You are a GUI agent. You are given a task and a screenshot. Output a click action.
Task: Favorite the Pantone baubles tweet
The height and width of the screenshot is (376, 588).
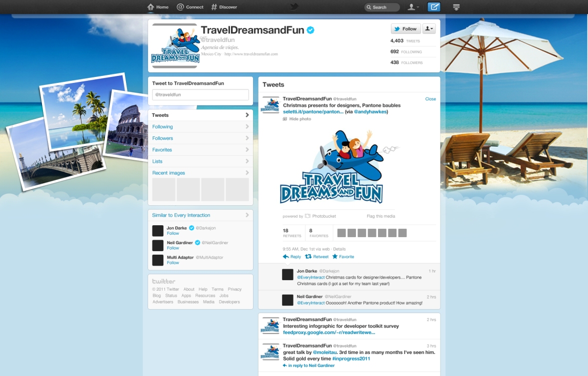tap(343, 257)
